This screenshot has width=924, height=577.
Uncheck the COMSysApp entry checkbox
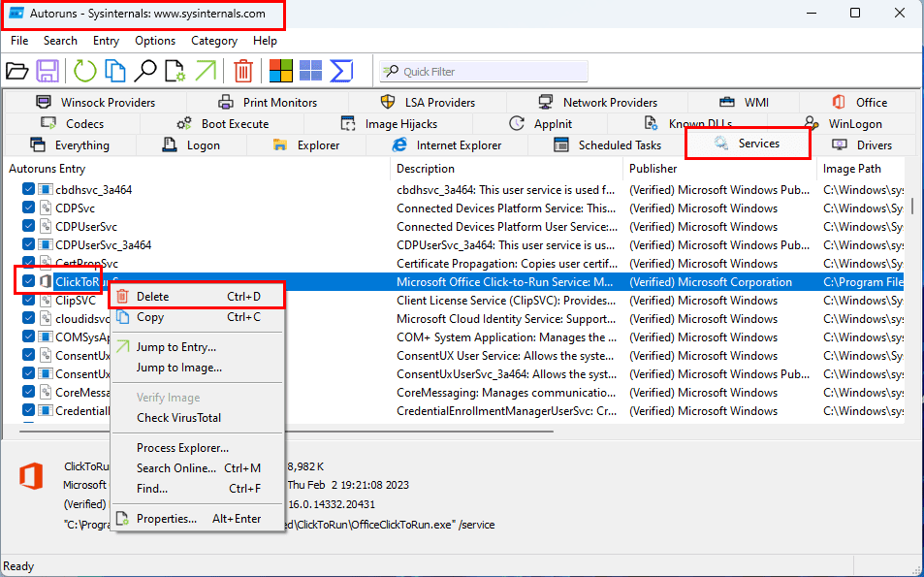tap(28, 337)
